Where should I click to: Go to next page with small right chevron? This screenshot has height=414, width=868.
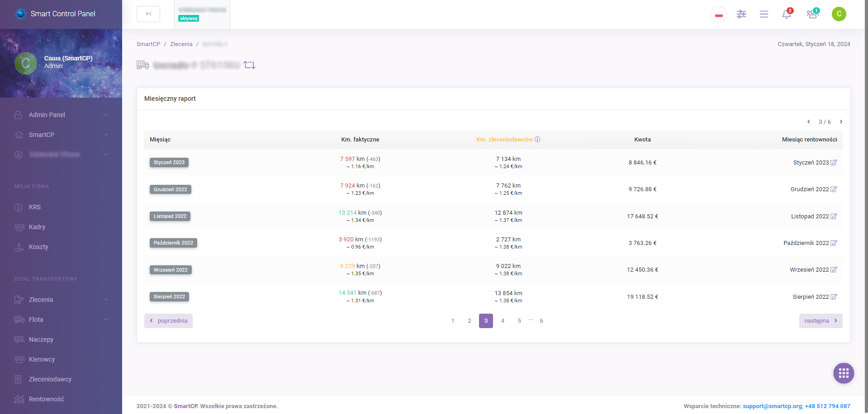[841, 122]
